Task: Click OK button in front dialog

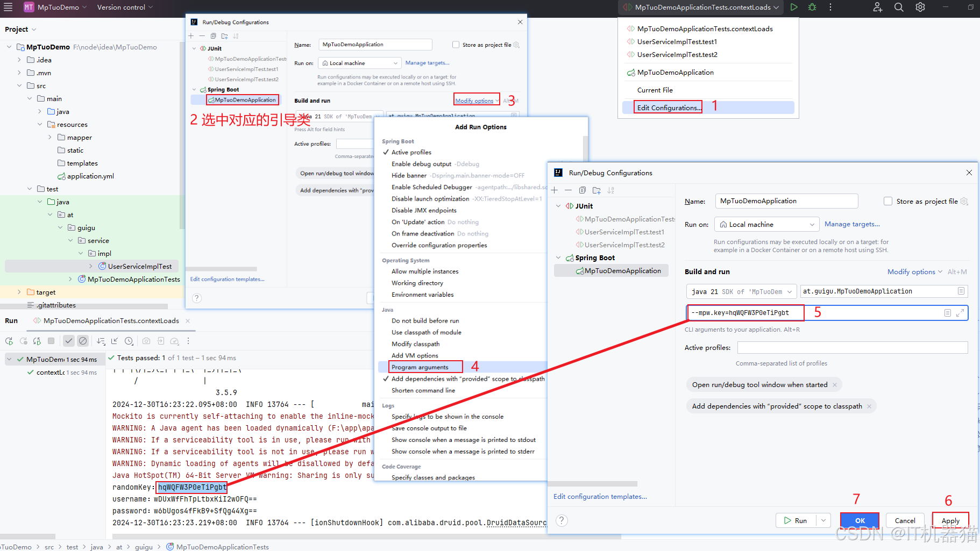Action: 860,520
